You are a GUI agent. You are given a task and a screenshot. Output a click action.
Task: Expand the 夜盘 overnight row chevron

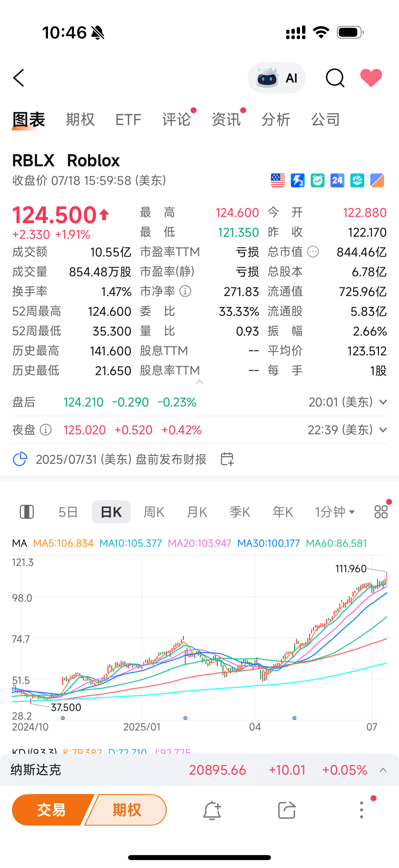383,430
